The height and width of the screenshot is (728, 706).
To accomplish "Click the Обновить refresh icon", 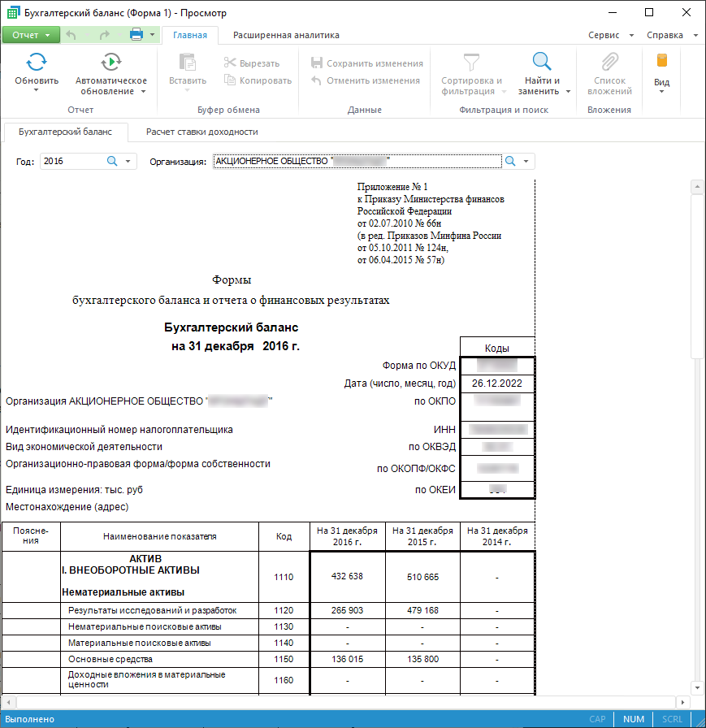I will click(x=37, y=62).
